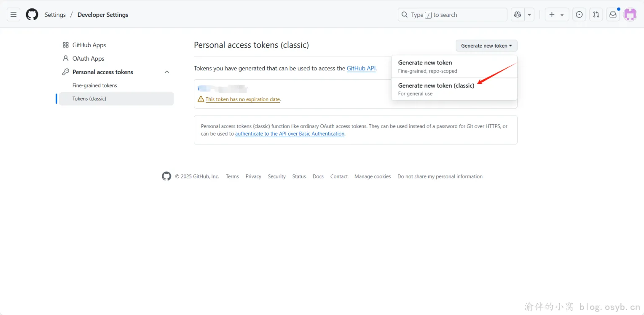This screenshot has height=315, width=644.
Task: Select fine-grained Generate new token option
Action: click(x=425, y=63)
